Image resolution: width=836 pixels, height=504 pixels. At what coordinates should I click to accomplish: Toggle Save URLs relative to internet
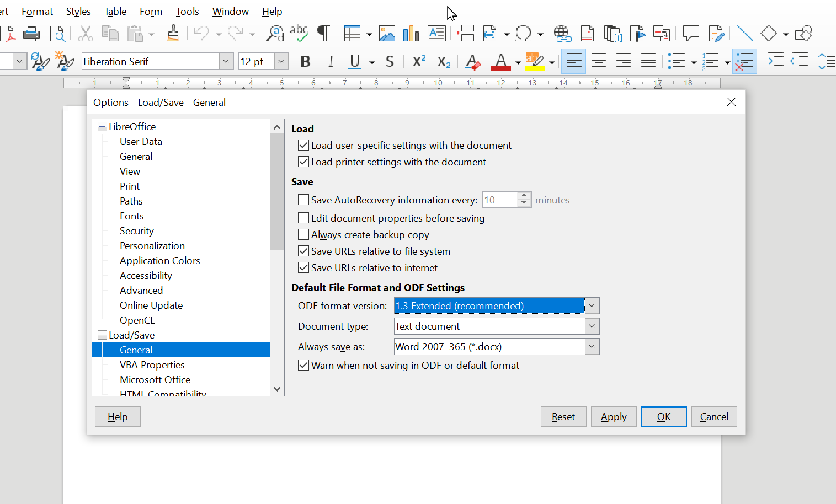(303, 267)
